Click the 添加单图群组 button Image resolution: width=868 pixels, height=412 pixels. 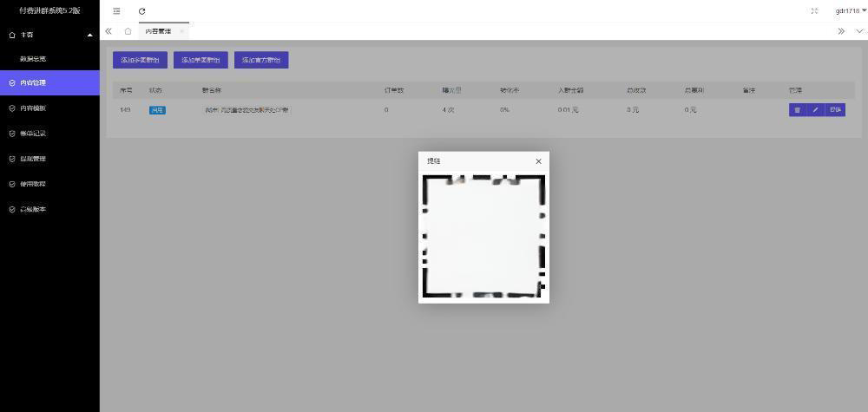(201, 60)
